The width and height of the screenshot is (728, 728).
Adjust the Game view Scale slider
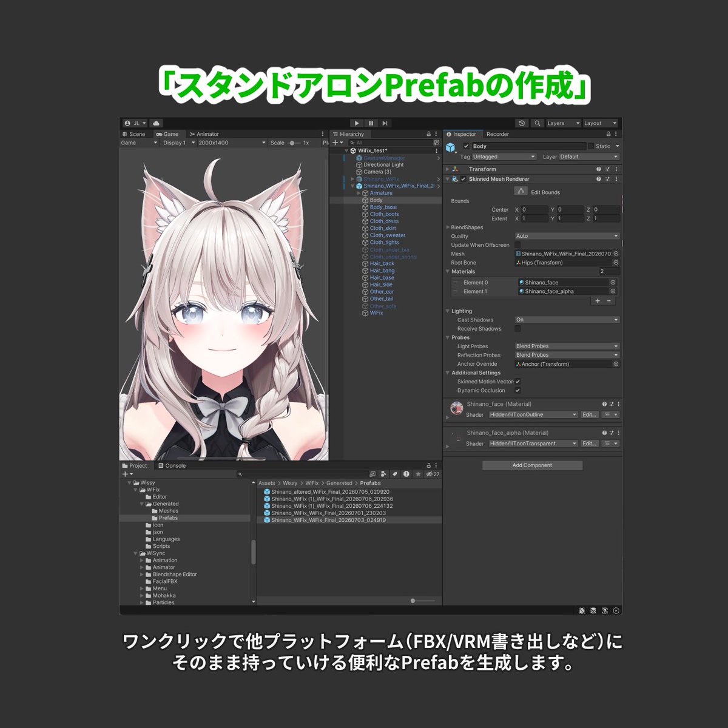293,143
